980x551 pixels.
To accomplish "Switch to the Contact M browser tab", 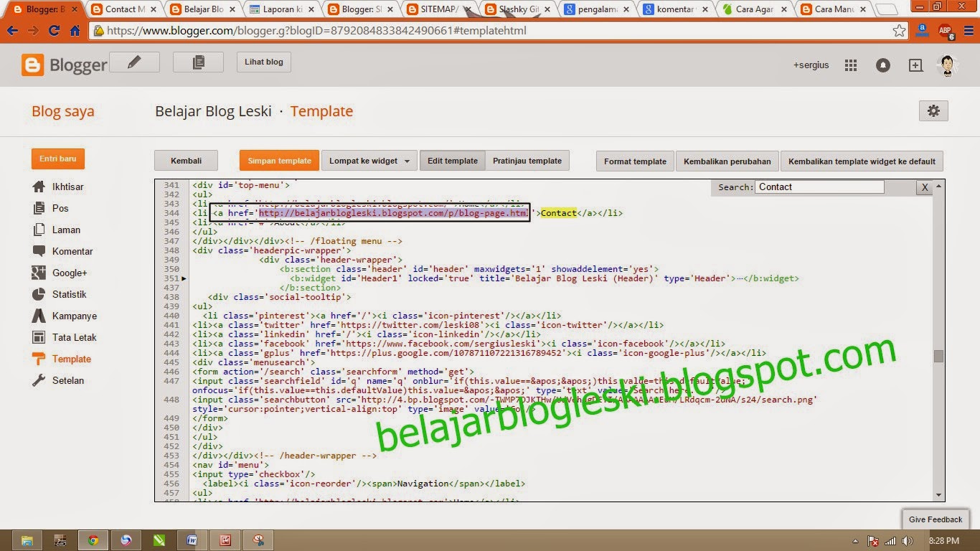I will [123, 9].
